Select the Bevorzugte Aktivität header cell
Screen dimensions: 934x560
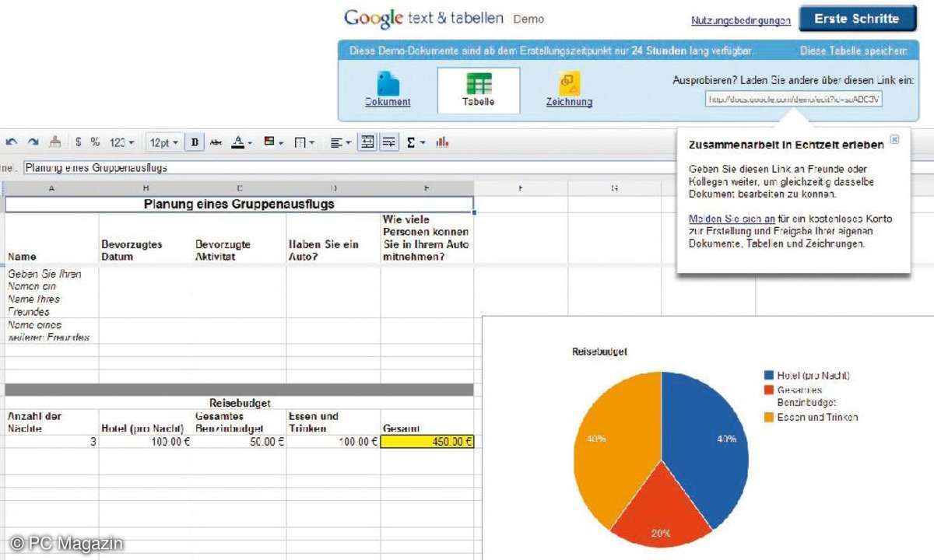[x=240, y=238]
